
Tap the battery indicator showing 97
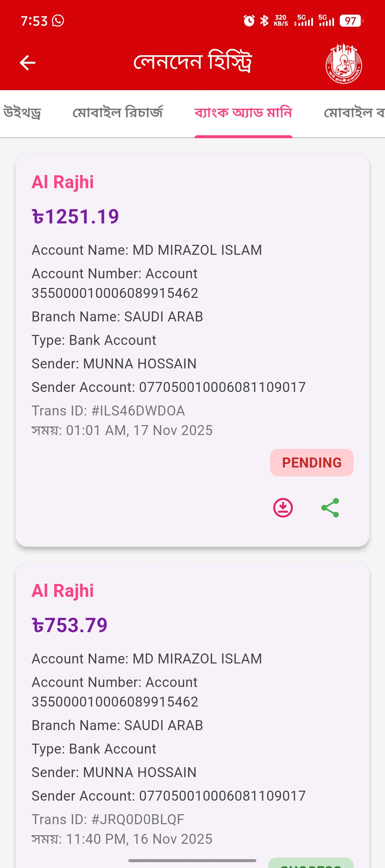pyautogui.click(x=351, y=21)
